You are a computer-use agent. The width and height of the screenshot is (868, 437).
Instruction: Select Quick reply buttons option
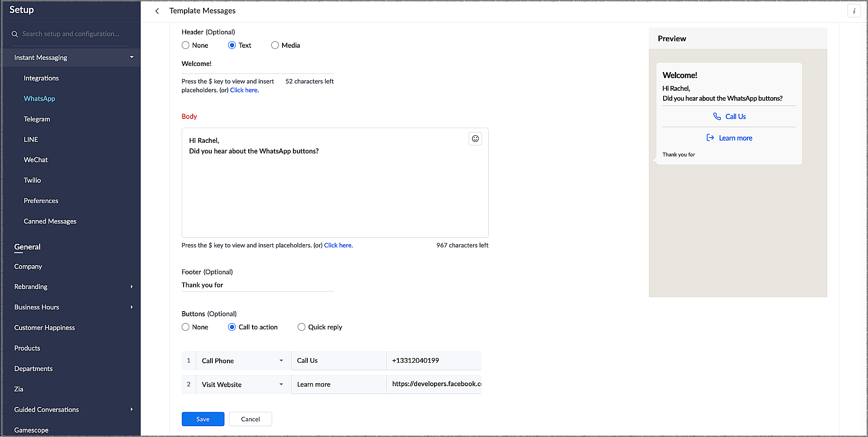tap(302, 327)
